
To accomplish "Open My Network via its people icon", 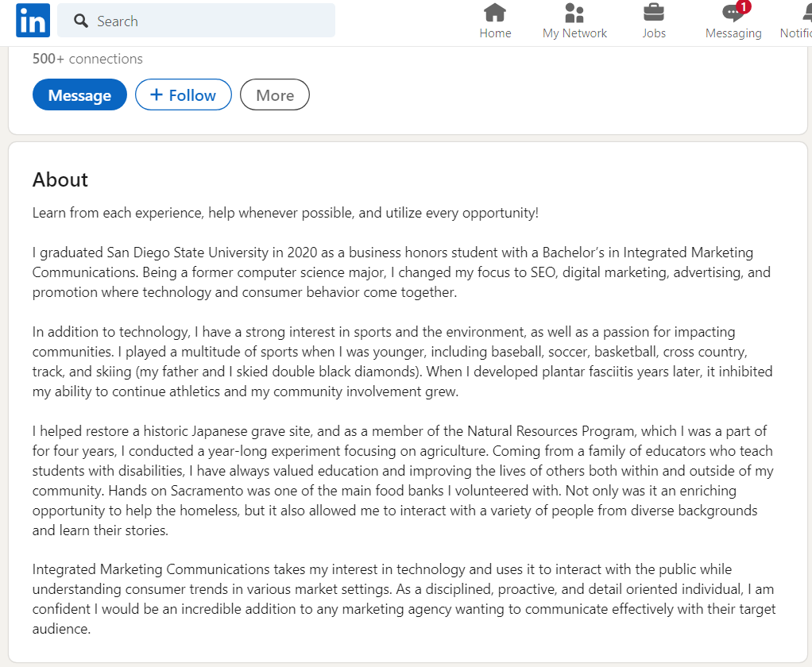I will coord(574,13).
